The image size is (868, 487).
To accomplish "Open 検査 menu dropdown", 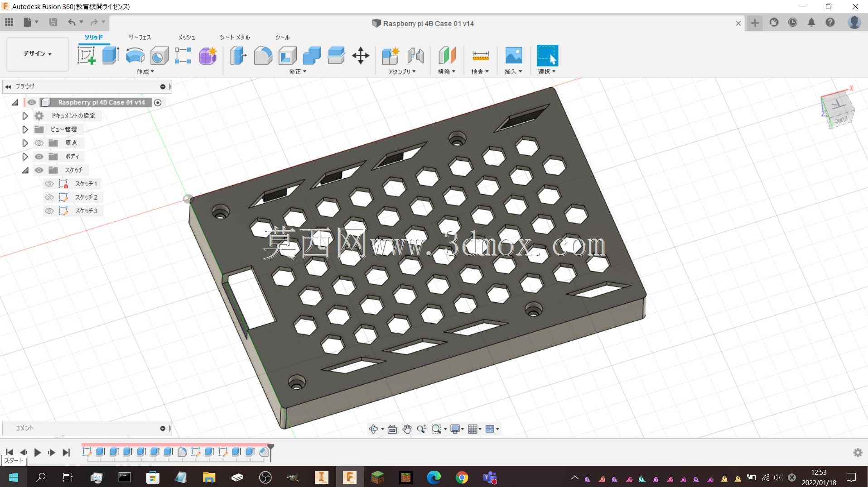I will [x=480, y=72].
